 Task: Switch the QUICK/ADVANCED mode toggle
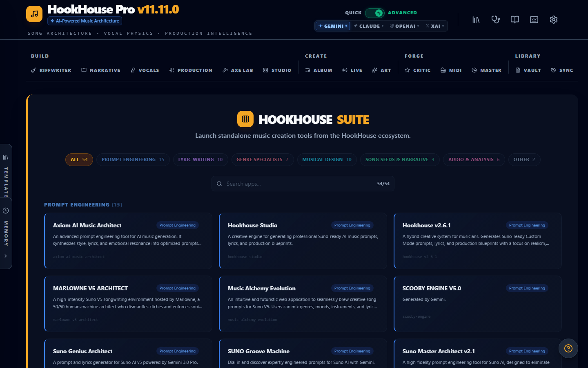coord(375,13)
